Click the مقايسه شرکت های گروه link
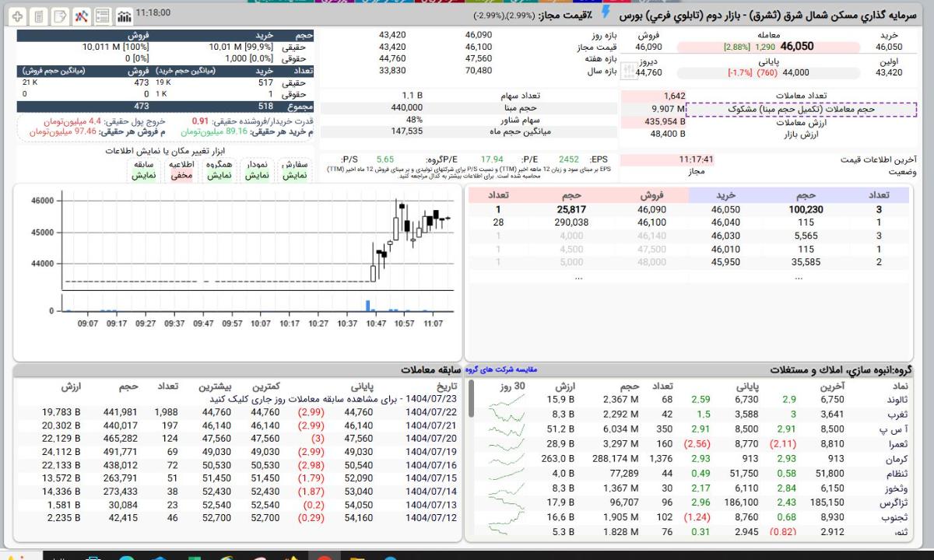Screen dimensions: 934x560 [x=500, y=369]
